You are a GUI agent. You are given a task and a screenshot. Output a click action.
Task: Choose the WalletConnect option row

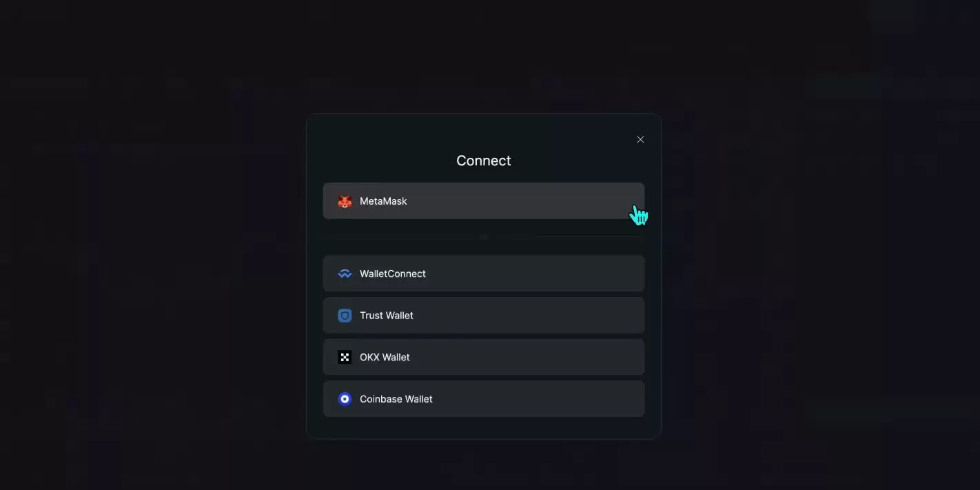(484, 274)
